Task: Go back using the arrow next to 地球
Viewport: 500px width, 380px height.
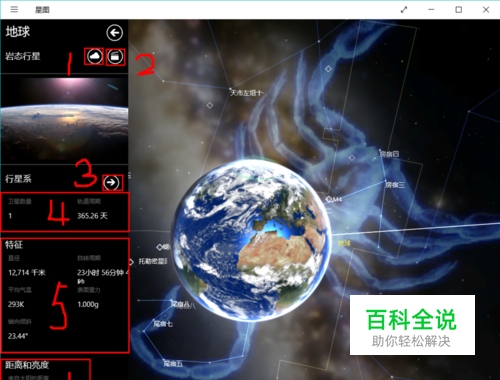Action: click(x=114, y=33)
